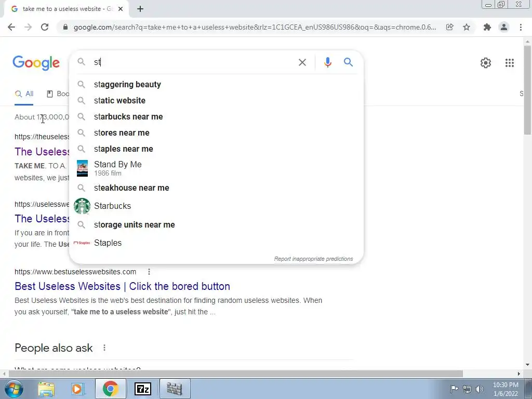Screen dimensions: 532x399
Task: Launch media player from taskbar
Action: pyautogui.click(x=77, y=389)
